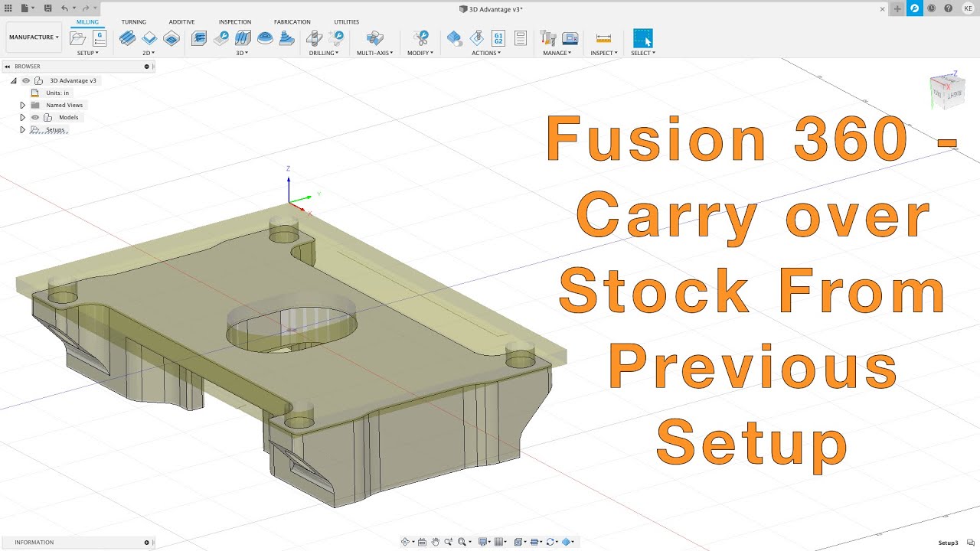Toggle visibility eye of 3D Advantage v3

click(x=26, y=80)
